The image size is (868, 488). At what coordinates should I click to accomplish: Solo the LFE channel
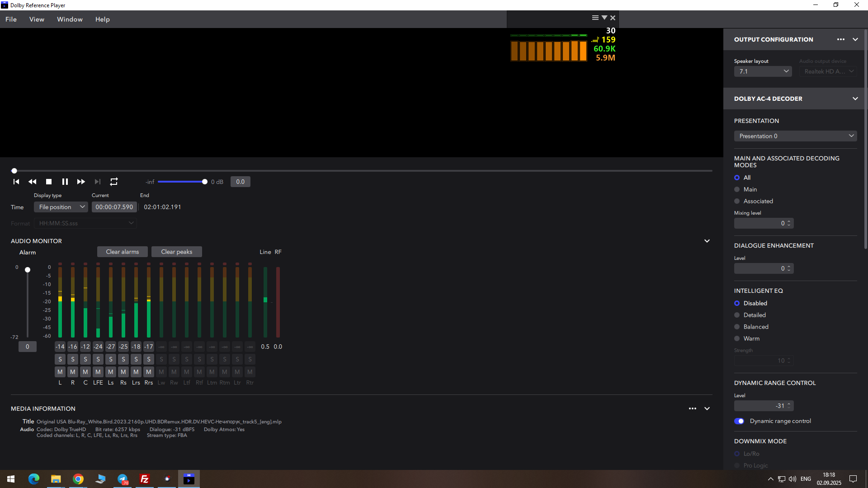coord(98,359)
